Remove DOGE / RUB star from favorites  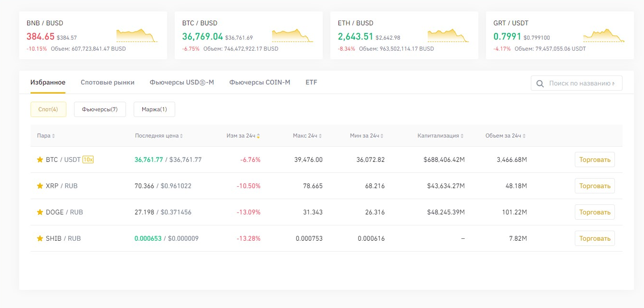tap(40, 212)
